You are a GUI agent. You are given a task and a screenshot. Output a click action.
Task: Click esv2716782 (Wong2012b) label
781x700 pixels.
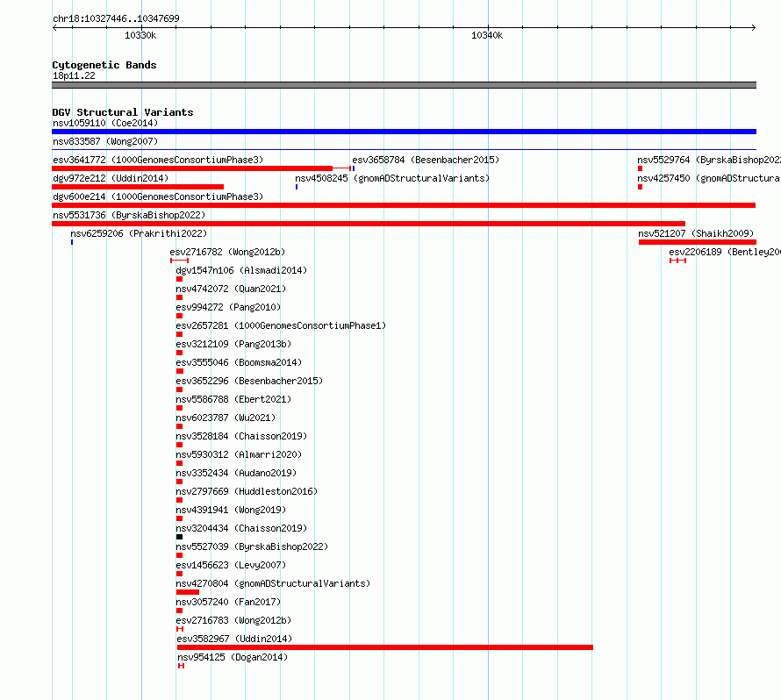coord(227,252)
